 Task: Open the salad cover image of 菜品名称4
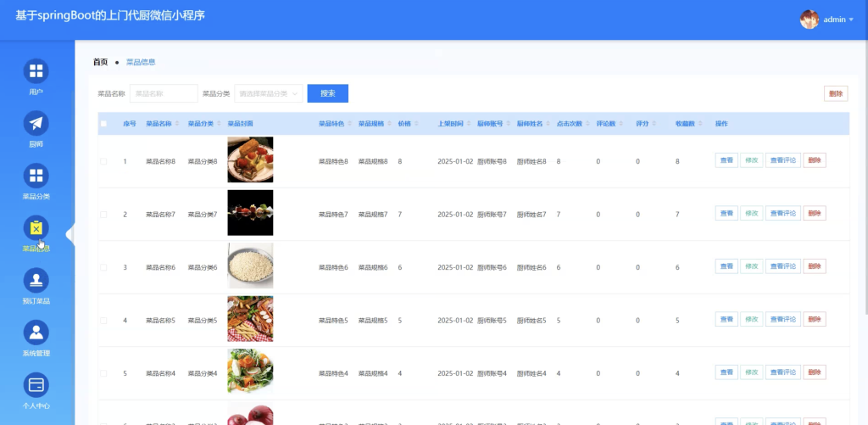(250, 372)
